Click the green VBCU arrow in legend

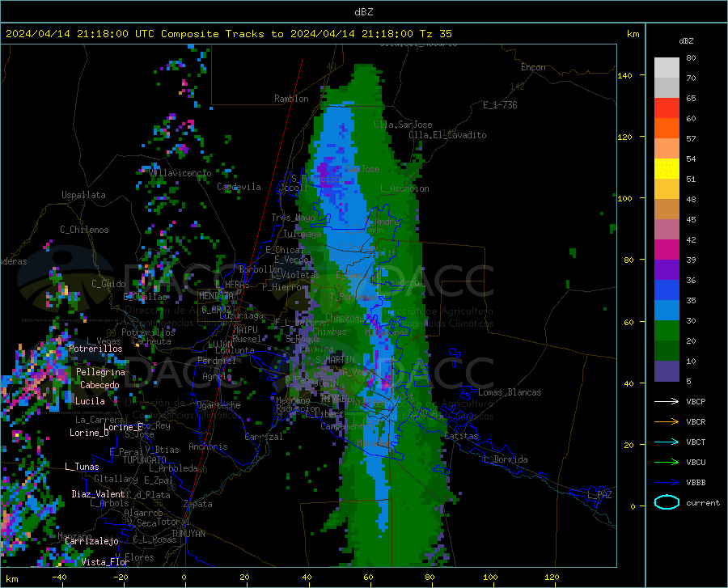tap(667, 463)
